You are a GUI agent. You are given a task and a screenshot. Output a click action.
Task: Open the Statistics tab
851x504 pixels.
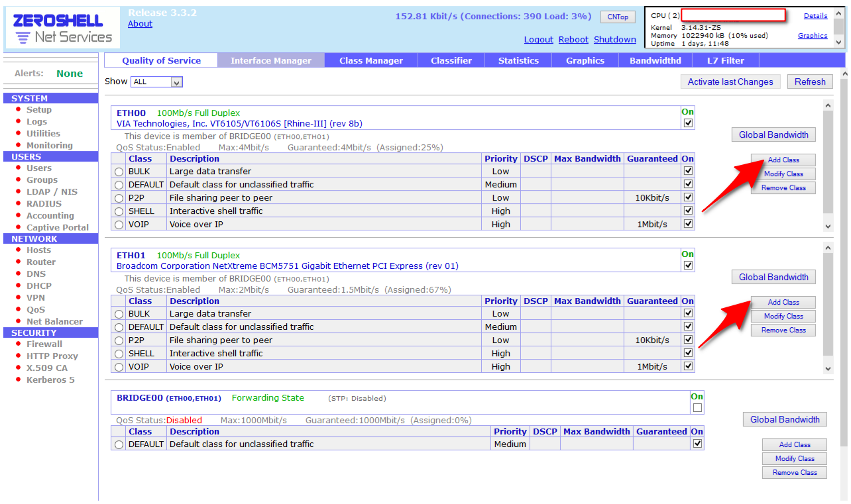(x=518, y=60)
